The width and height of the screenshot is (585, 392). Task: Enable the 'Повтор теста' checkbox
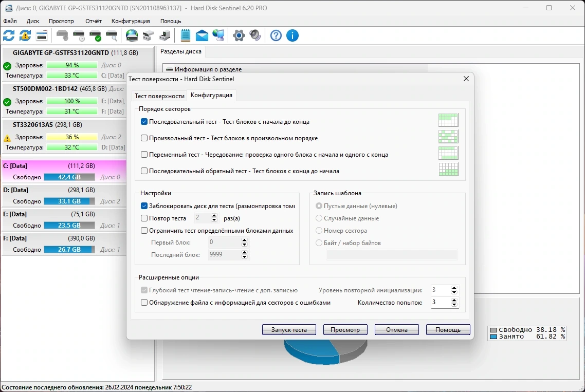144,218
